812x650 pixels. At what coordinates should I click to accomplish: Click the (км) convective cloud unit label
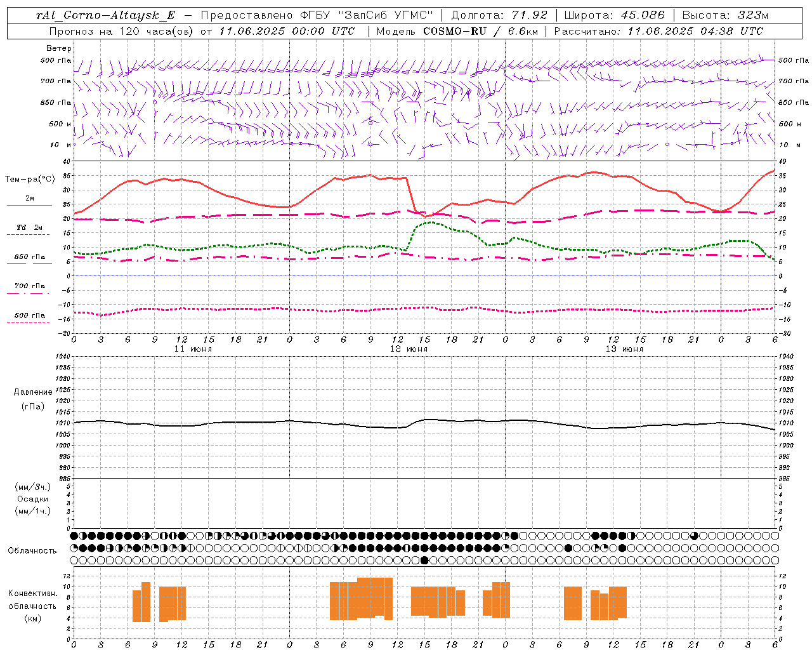point(33,618)
